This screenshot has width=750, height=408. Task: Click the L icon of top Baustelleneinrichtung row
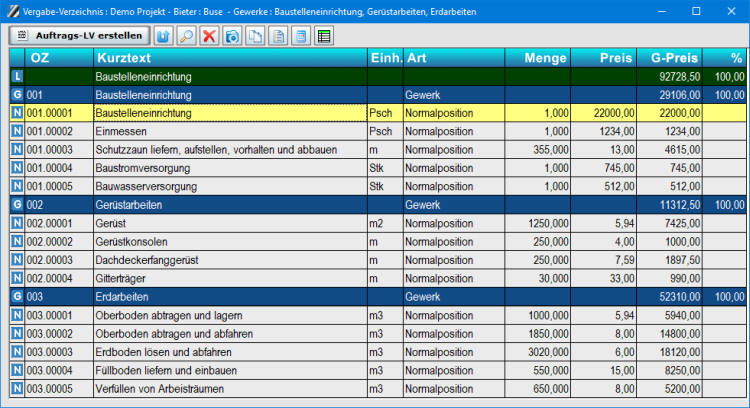pos(17,77)
